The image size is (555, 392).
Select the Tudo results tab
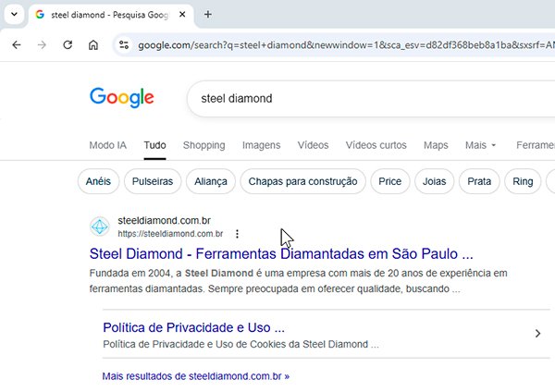[x=154, y=145]
